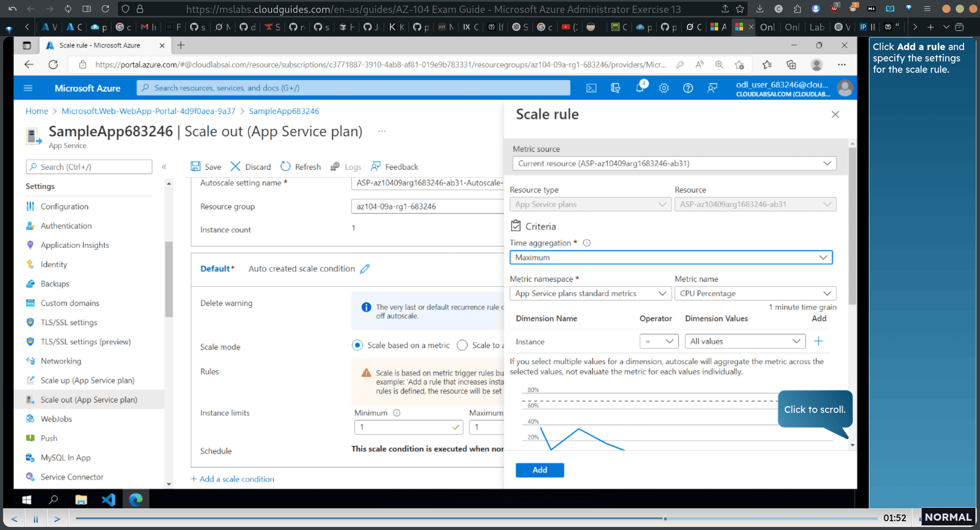Open Visual Studio Code from taskbar

[x=108, y=500]
